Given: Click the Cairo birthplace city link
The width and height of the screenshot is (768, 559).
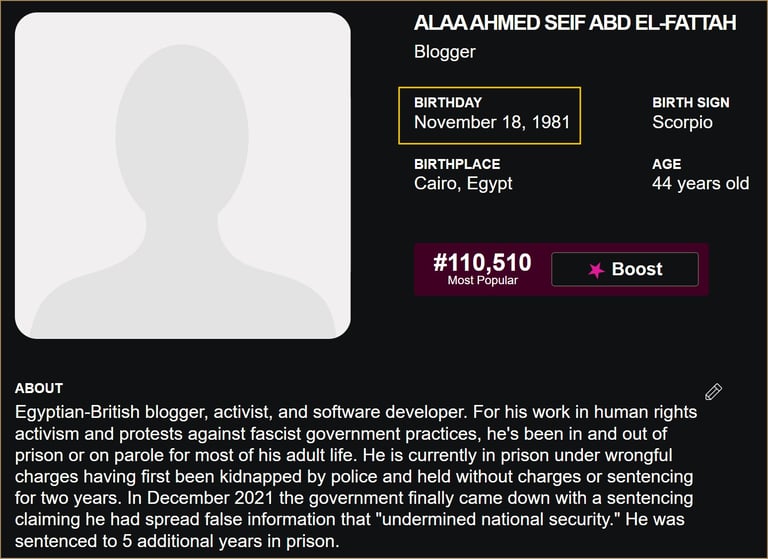Looking at the screenshot, I should point(436,184).
